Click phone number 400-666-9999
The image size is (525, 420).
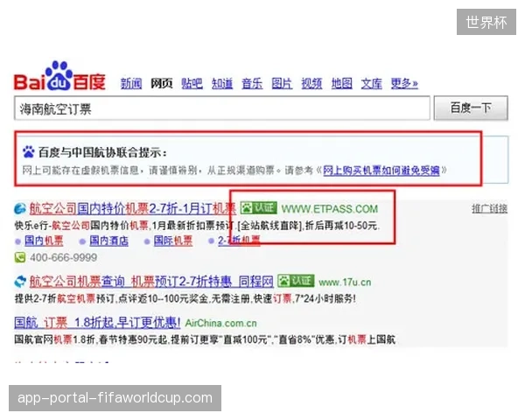(63, 257)
